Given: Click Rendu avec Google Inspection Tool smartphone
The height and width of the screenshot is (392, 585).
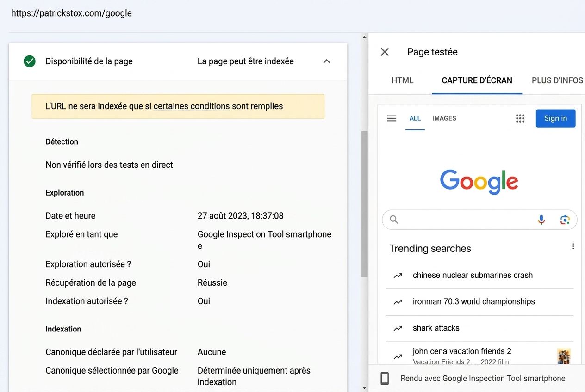Looking at the screenshot, I should 483,378.
